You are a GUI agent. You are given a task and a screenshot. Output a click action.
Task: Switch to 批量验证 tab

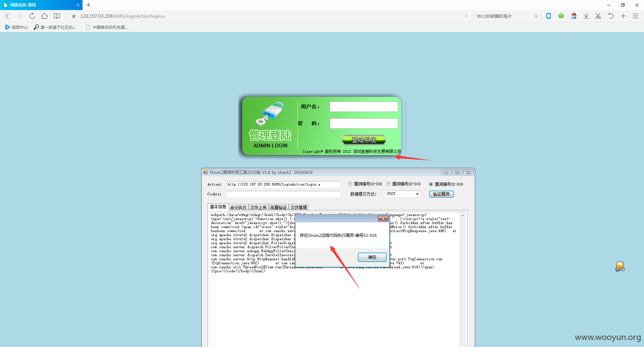tap(278, 208)
